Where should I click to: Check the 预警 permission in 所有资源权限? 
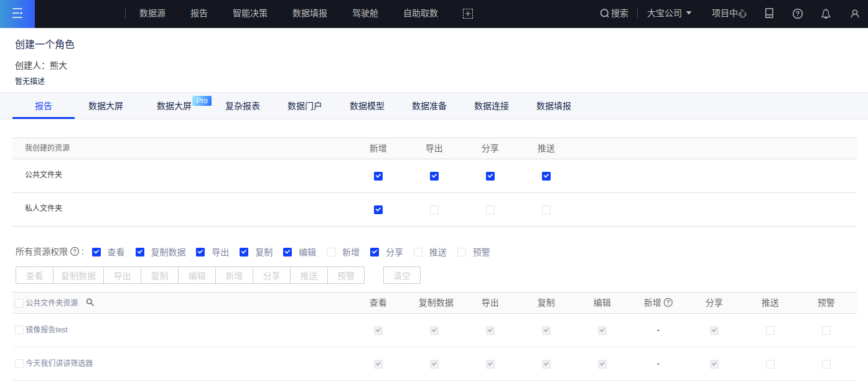pyautogui.click(x=462, y=252)
